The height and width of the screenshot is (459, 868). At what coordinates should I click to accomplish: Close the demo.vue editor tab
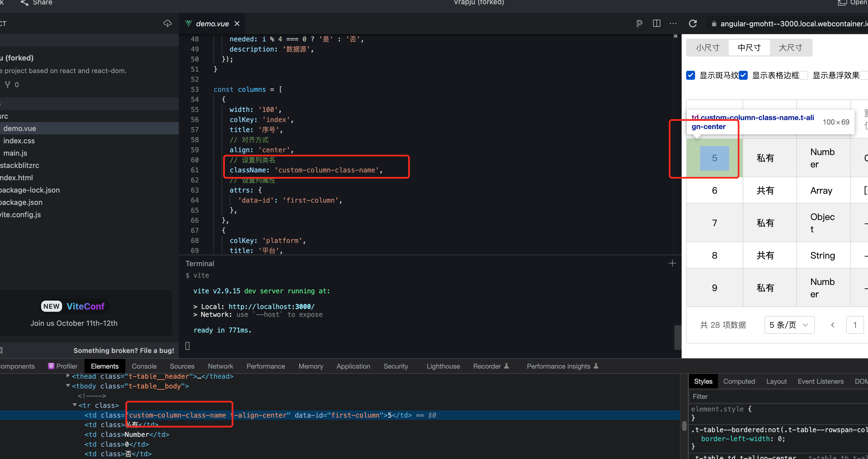pyautogui.click(x=237, y=24)
